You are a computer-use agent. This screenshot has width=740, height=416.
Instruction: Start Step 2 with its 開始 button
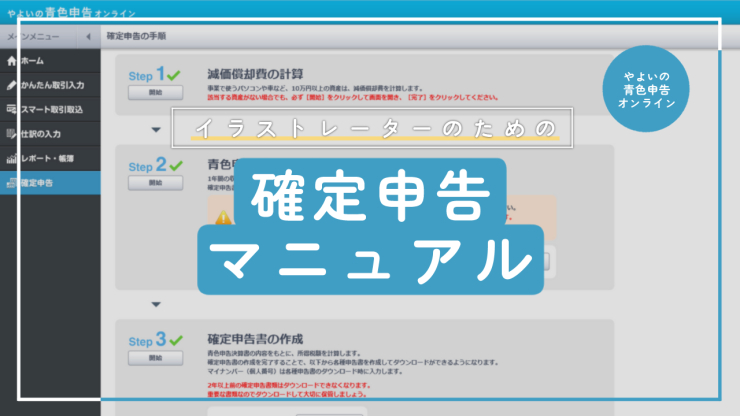point(155,183)
